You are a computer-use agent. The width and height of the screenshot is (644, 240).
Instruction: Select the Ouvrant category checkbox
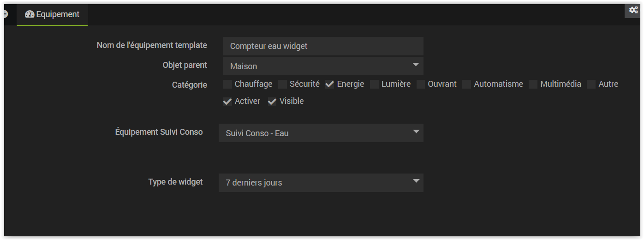click(x=421, y=84)
